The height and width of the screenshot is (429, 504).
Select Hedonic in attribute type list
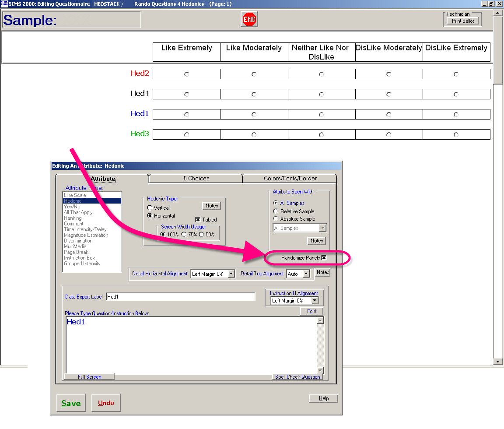coord(92,200)
